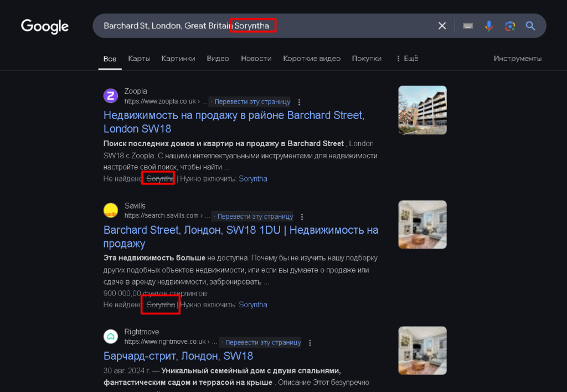Viewport: 567px width, 392px height.
Task: Click Sorynthа must-include link under Savills
Action: point(253,305)
